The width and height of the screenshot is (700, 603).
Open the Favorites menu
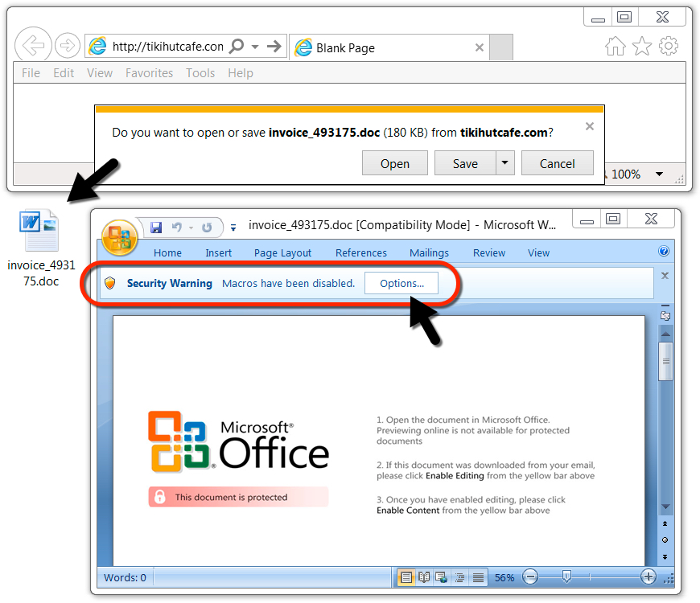149,72
